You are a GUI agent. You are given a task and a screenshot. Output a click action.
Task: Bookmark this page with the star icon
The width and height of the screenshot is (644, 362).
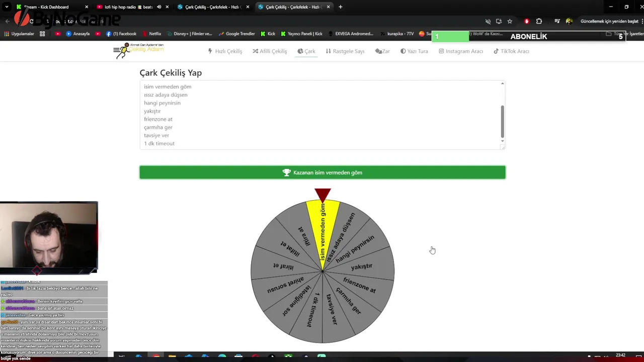point(510,21)
